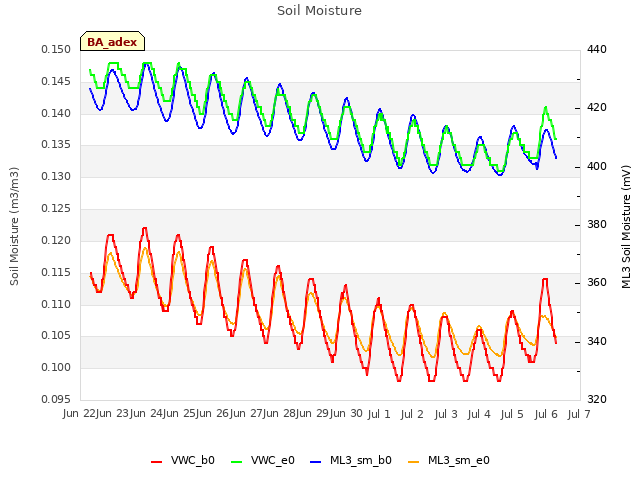Click the 0.120 left axis tick label
Image resolution: width=640 pixels, height=480 pixels.
(56, 240)
